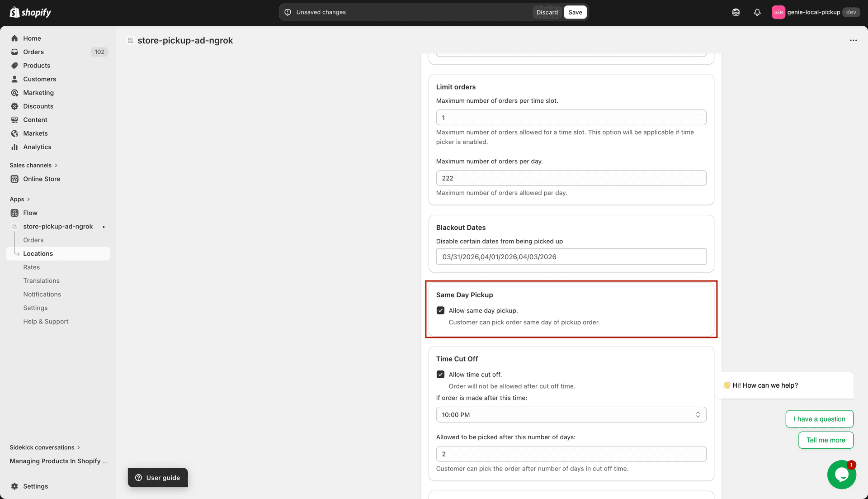Open the cut off time dropdown
Screen dimensions: 868x499
698,414
